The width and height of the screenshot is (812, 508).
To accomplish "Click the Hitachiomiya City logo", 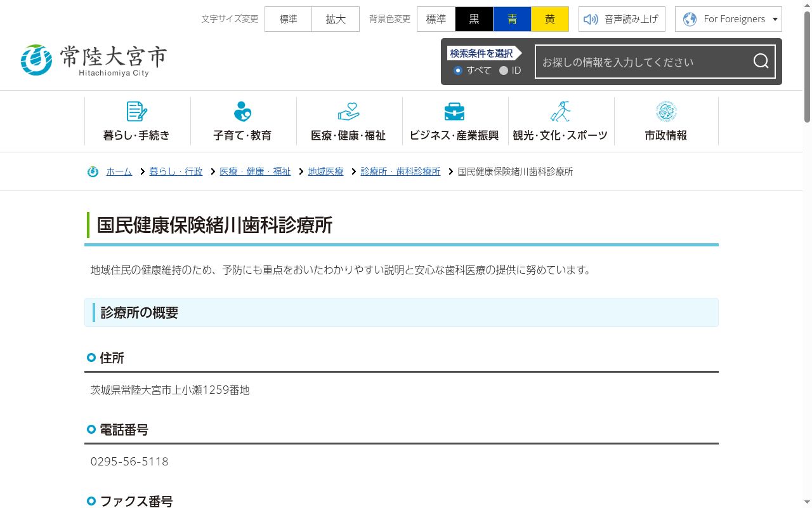I will (93, 60).
